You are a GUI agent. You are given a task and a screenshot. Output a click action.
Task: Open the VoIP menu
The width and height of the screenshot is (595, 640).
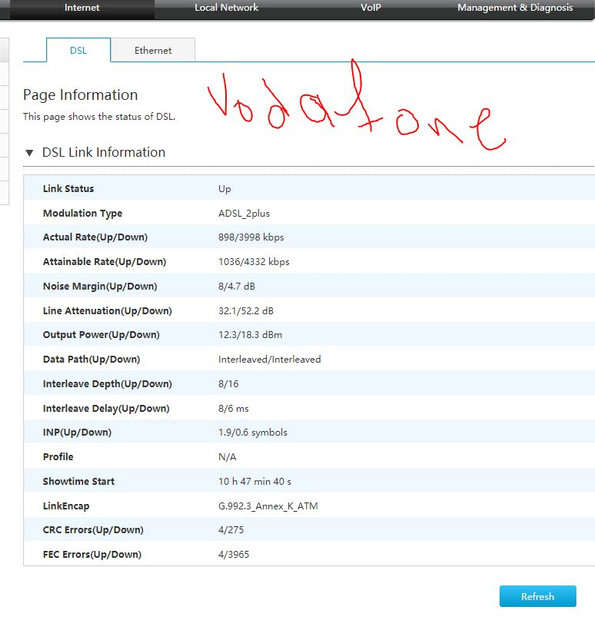[371, 8]
